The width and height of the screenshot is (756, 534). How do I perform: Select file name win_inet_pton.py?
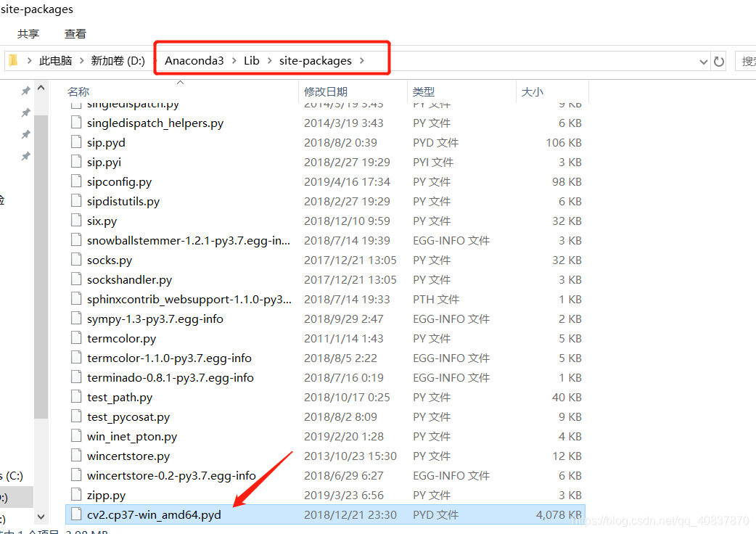132,437
